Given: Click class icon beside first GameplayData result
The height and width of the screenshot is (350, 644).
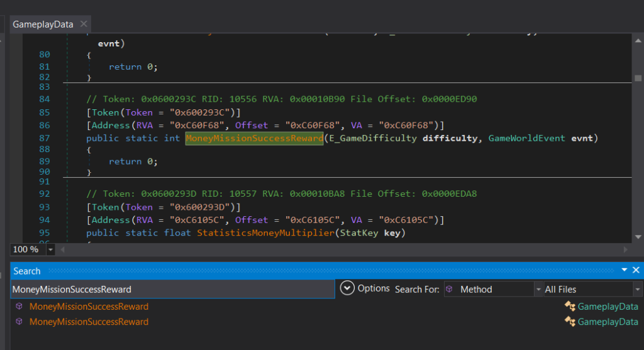Looking at the screenshot, I should (570, 305).
